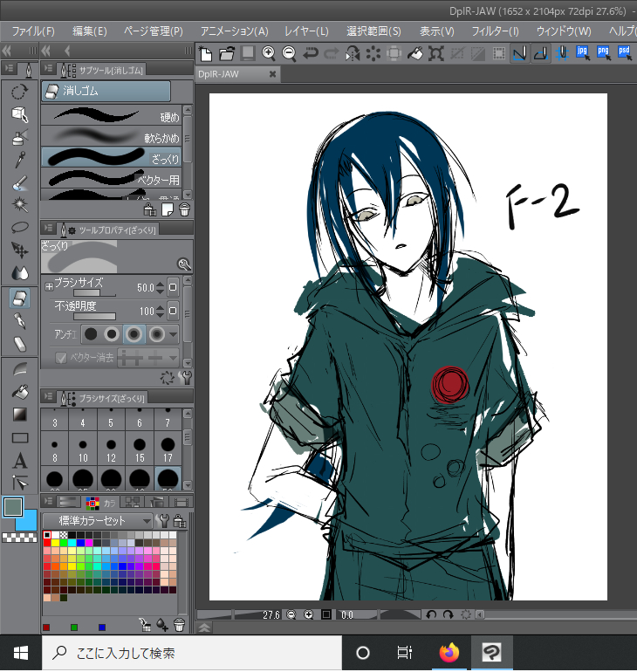
Task: Open the ファイル(F) menu
Action: coord(33,31)
